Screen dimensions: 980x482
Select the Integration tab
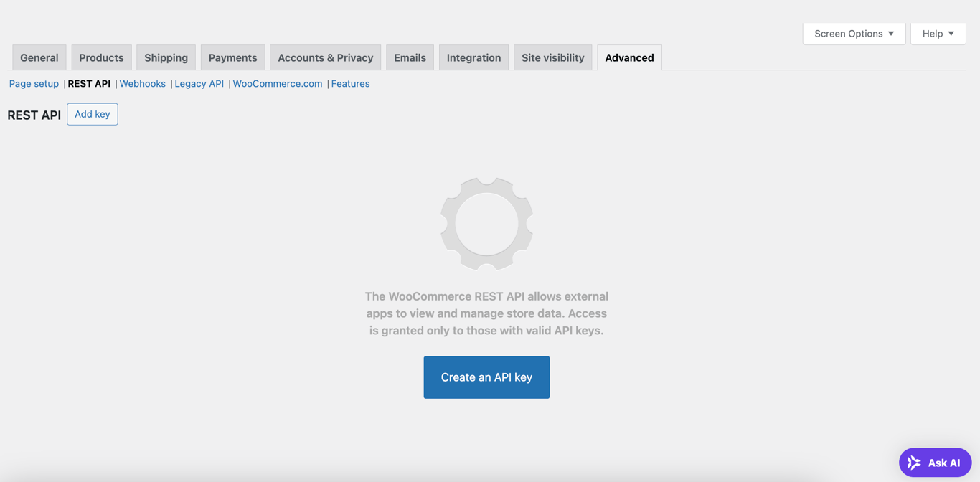473,57
